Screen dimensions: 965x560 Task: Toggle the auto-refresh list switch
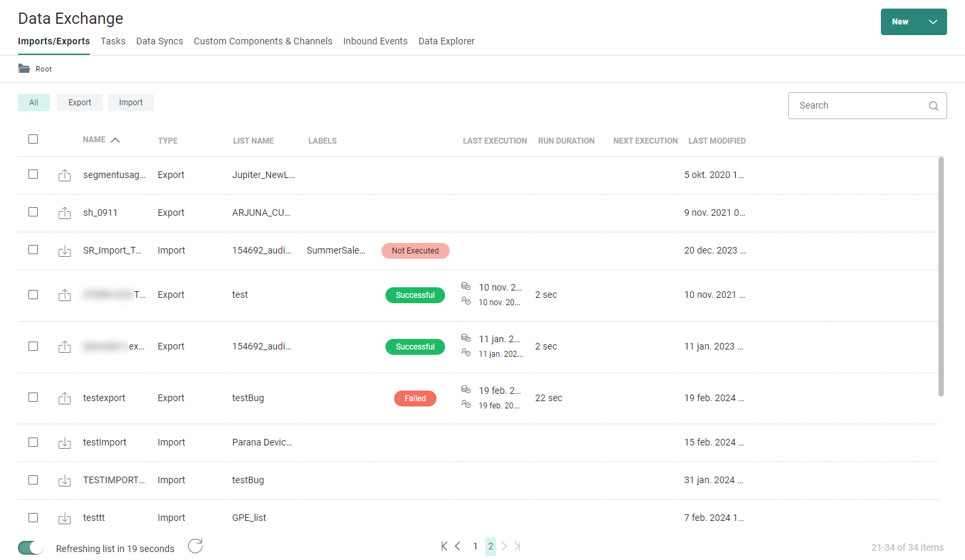[x=30, y=547]
